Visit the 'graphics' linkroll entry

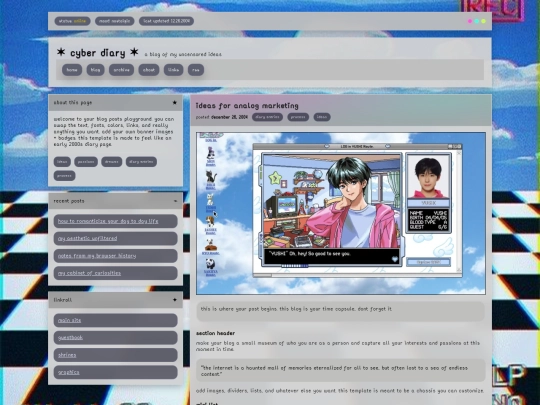click(116, 372)
